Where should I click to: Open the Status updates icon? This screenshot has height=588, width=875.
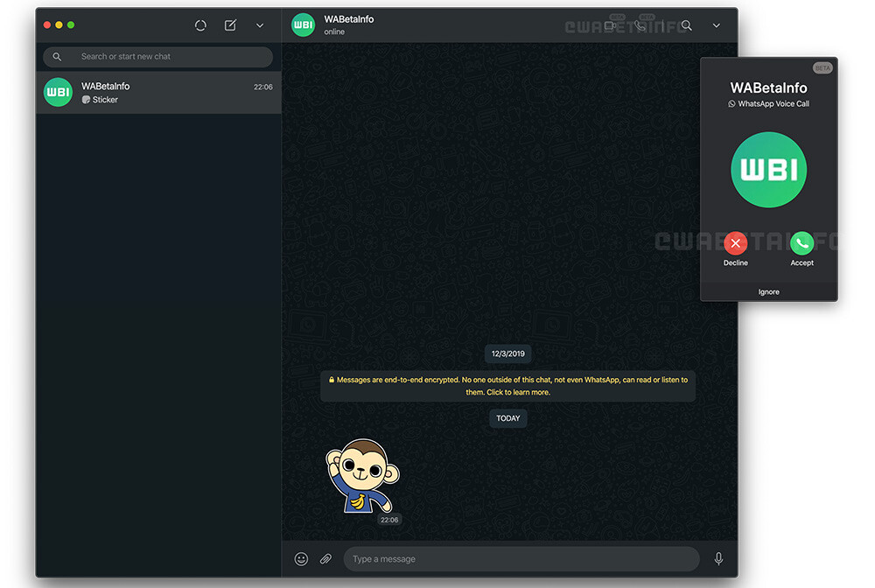[200, 25]
